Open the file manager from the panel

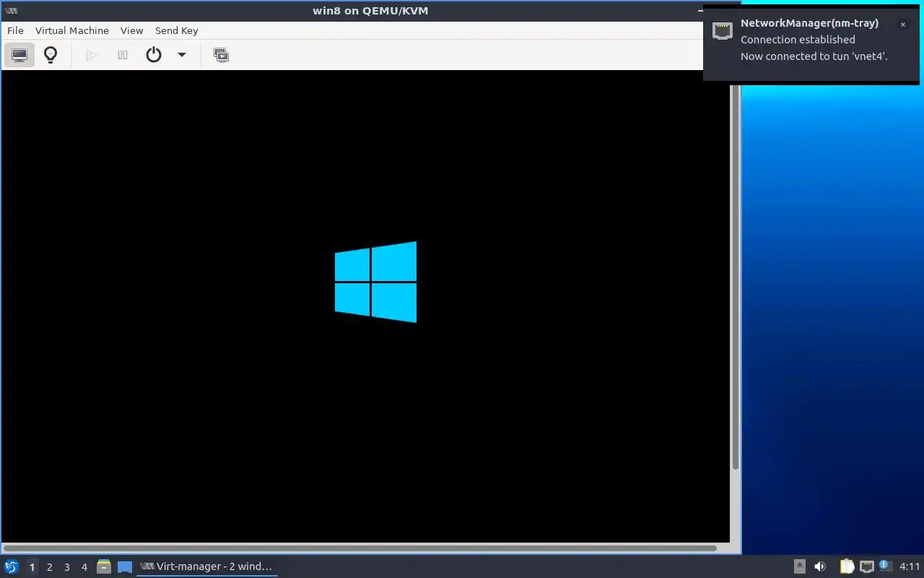104,566
